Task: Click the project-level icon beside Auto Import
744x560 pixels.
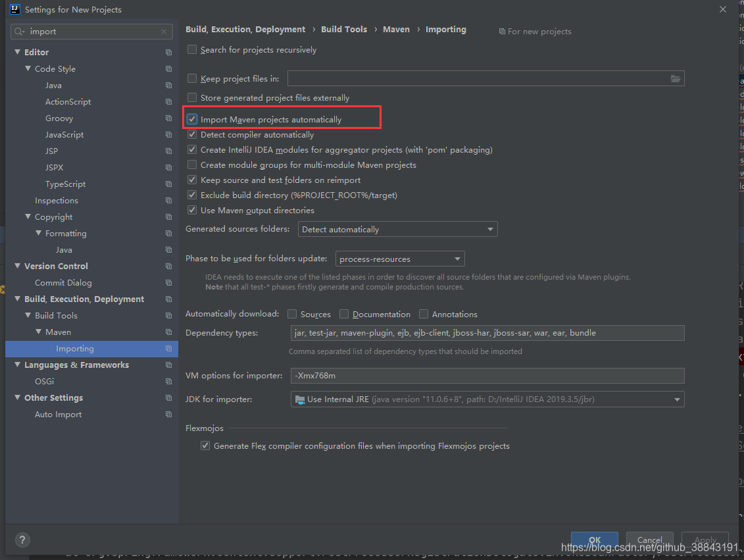Action: pyautogui.click(x=168, y=415)
